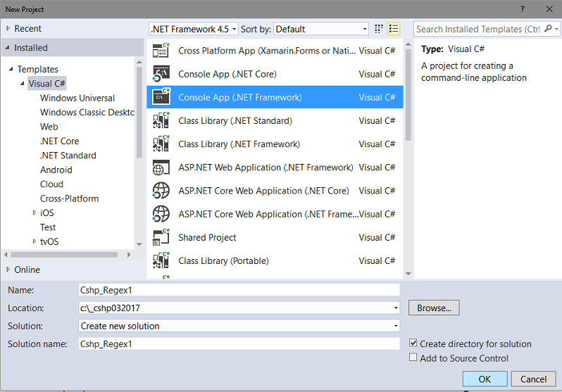Open the Sort by Default dropdown

321,29
